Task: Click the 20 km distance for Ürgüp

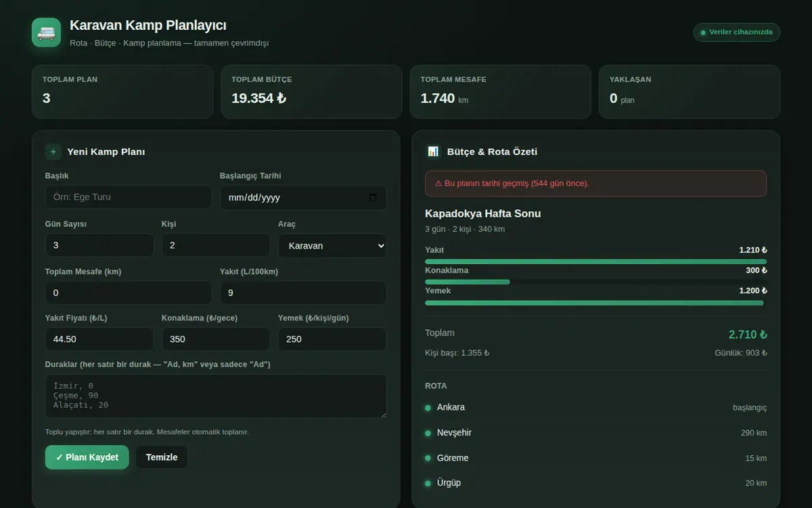Action: (x=756, y=484)
